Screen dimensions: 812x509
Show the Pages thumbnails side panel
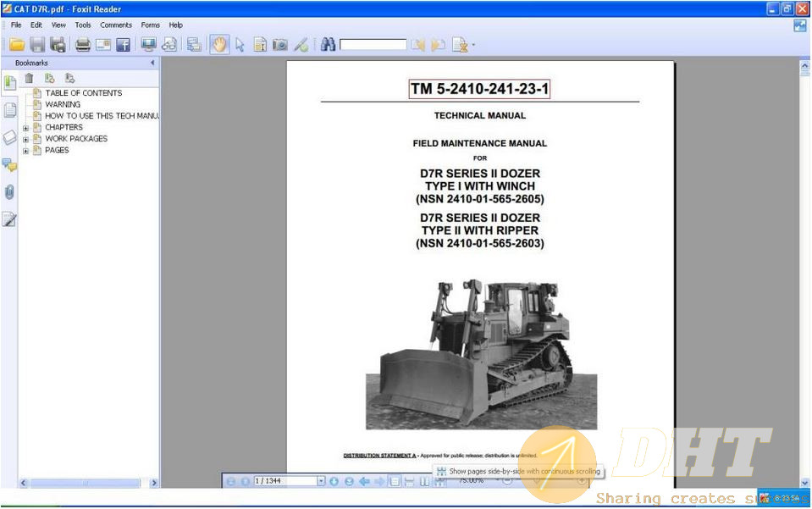9,110
